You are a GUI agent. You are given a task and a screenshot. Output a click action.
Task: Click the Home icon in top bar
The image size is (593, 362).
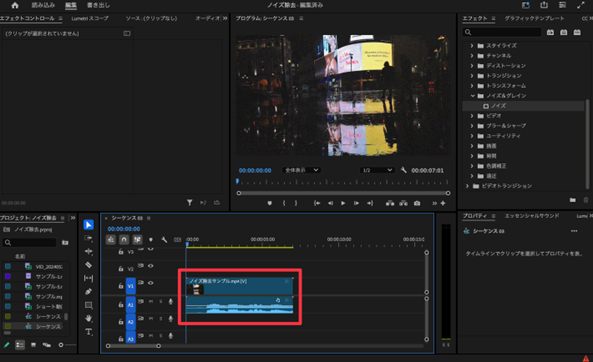coord(15,5)
